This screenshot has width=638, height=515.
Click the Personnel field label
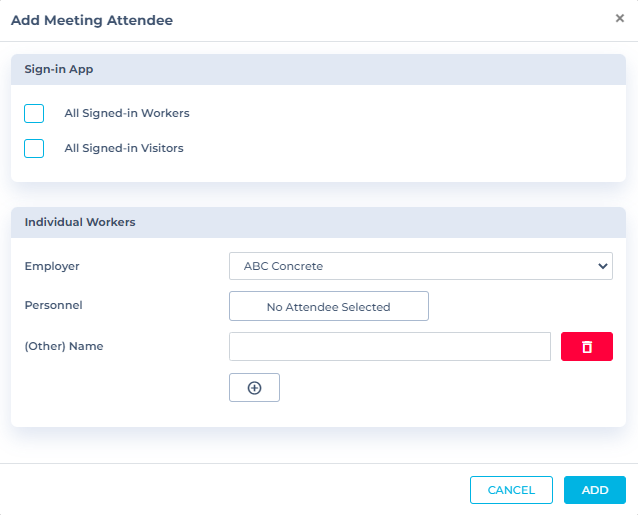(x=53, y=305)
